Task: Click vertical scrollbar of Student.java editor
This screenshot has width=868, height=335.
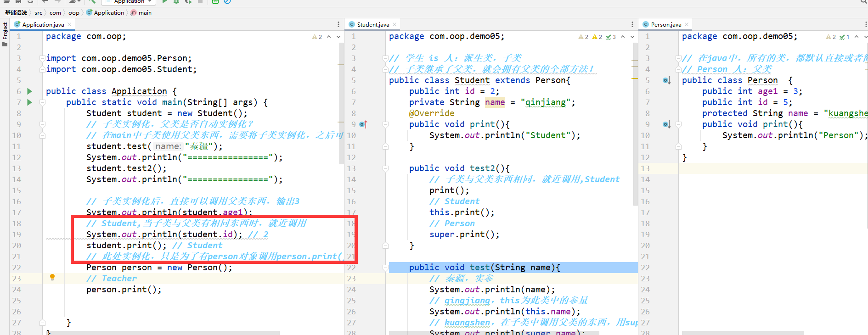Action: pyautogui.click(x=636, y=124)
